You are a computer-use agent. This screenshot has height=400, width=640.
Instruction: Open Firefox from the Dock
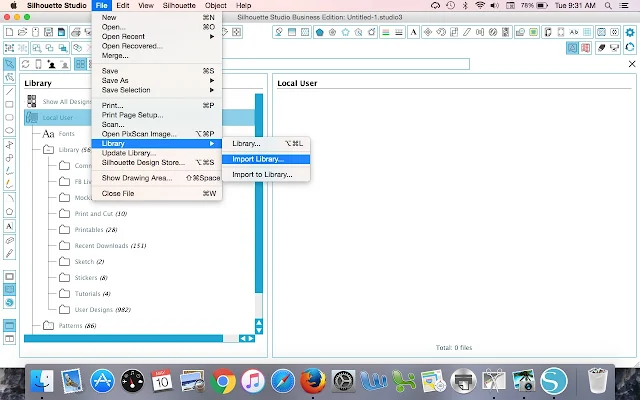pos(313,381)
